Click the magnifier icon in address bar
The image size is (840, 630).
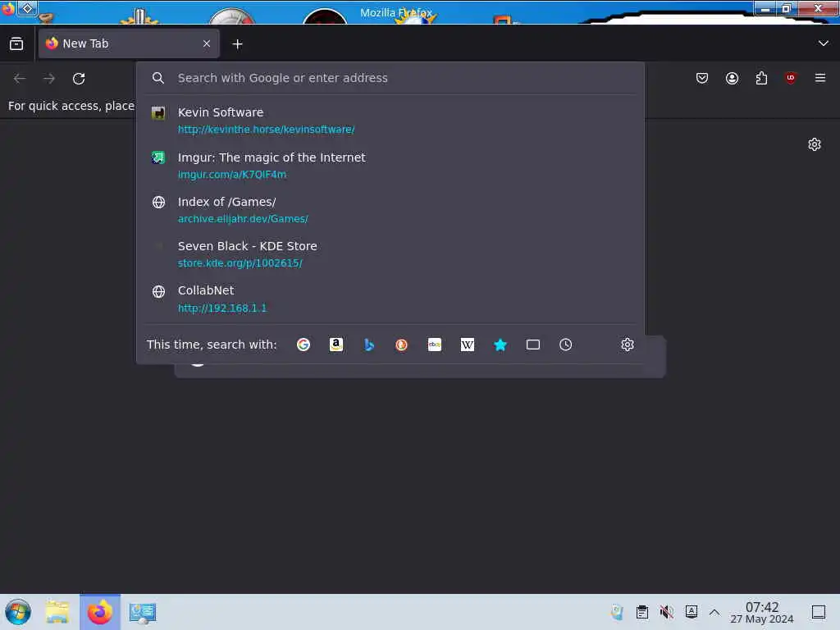point(158,78)
